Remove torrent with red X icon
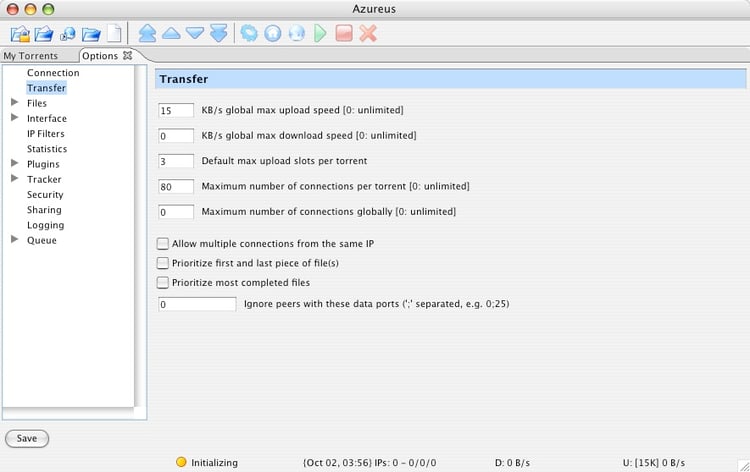This screenshot has height=472, width=750. [x=368, y=33]
